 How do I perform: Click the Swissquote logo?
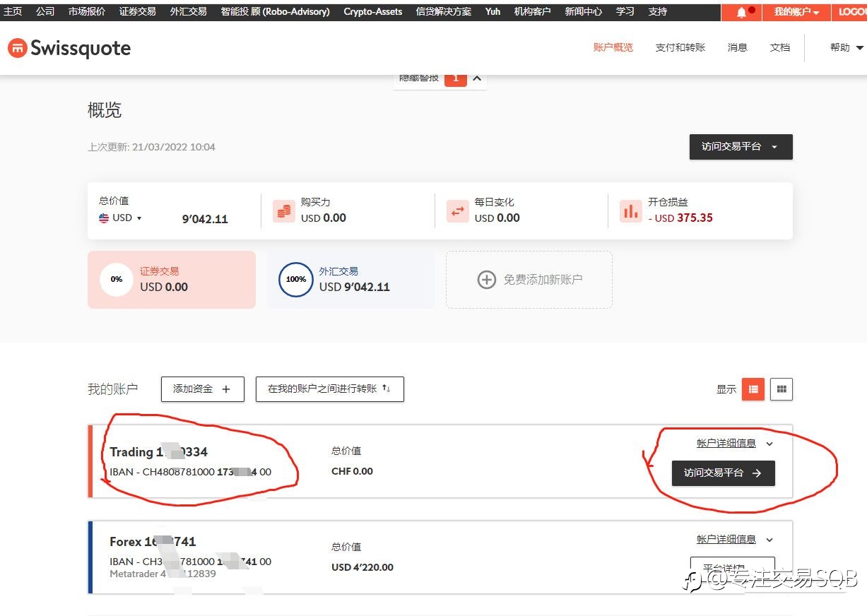coord(69,48)
